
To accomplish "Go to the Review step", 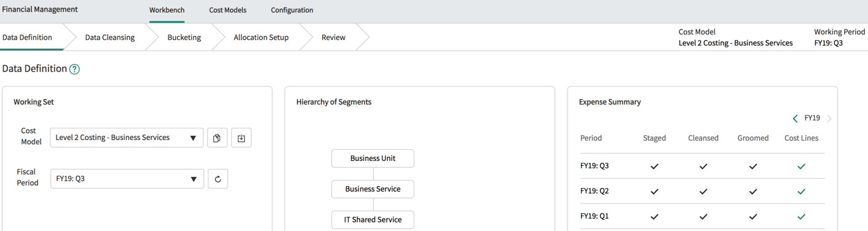I will tap(334, 37).
